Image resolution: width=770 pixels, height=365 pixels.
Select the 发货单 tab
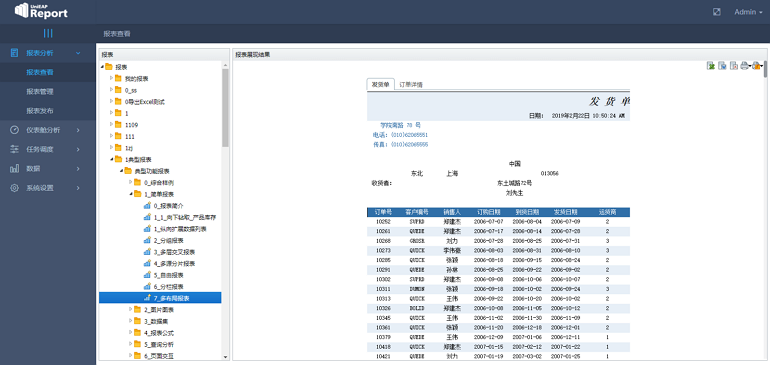coord(381,84)
